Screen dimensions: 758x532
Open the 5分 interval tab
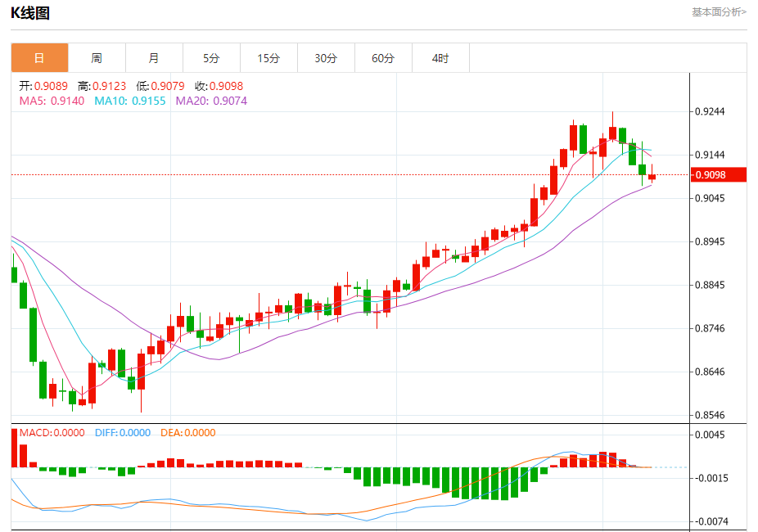(211, 58)
